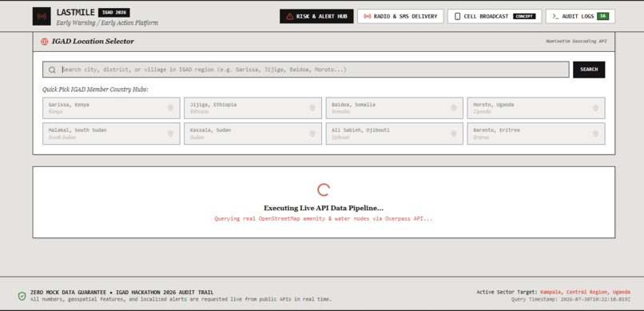Click the map pin icon on Baidoa card

pos(453,108)
